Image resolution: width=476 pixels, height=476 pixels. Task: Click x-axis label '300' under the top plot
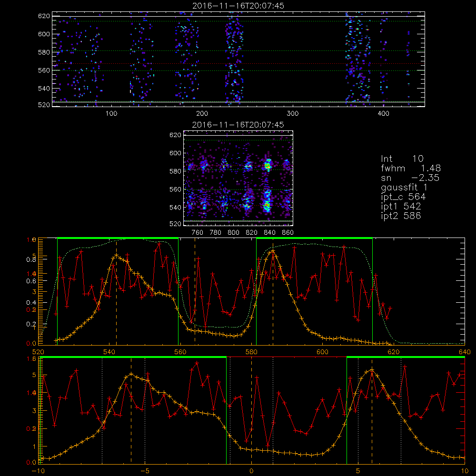[293, 114]
